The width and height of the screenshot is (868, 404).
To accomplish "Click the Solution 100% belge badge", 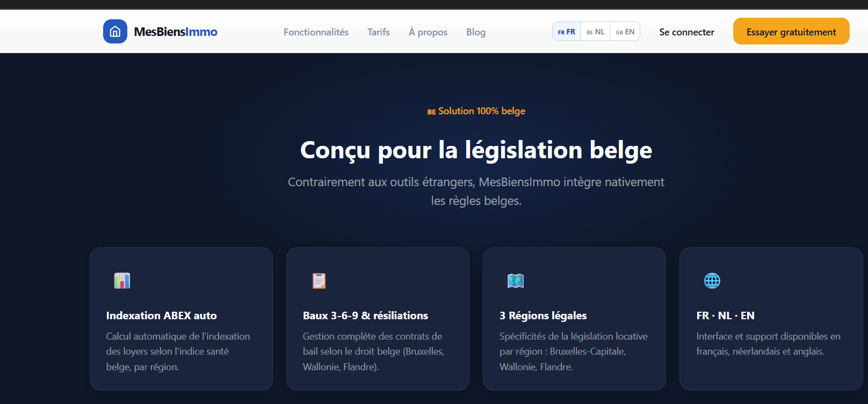I will 476,111.
